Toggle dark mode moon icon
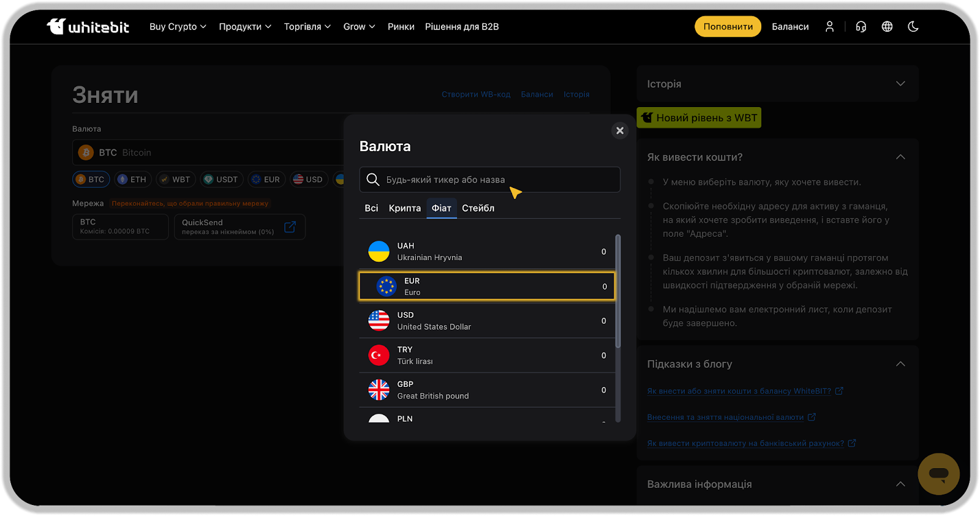This screenshot has height=516, width=980. (x=913, y=27)
